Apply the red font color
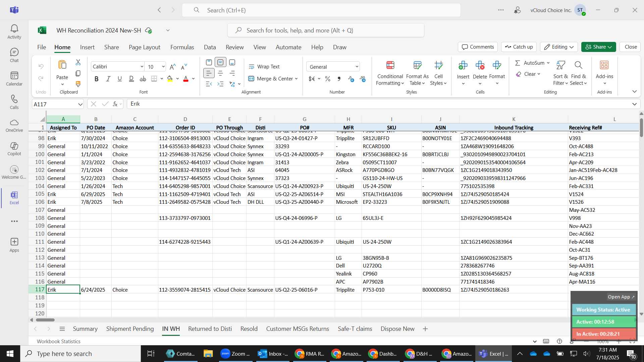Screen dimensions: 644x362 click(186, 79)
